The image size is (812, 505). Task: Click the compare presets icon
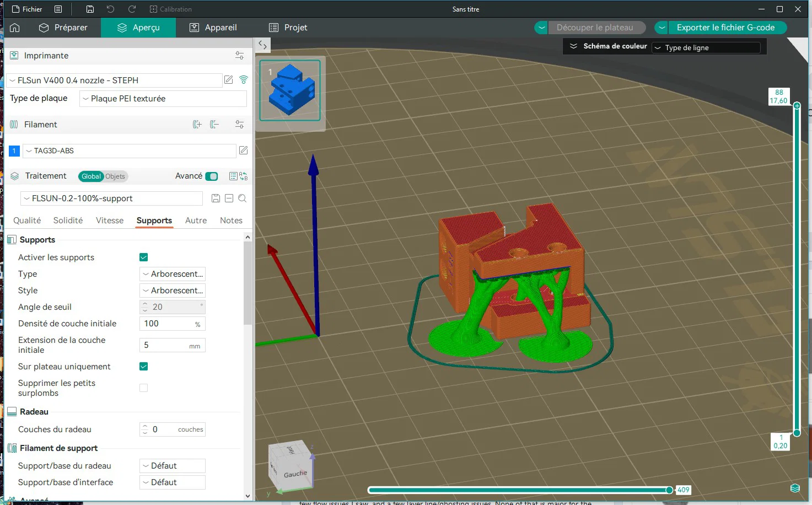(244, 176)
